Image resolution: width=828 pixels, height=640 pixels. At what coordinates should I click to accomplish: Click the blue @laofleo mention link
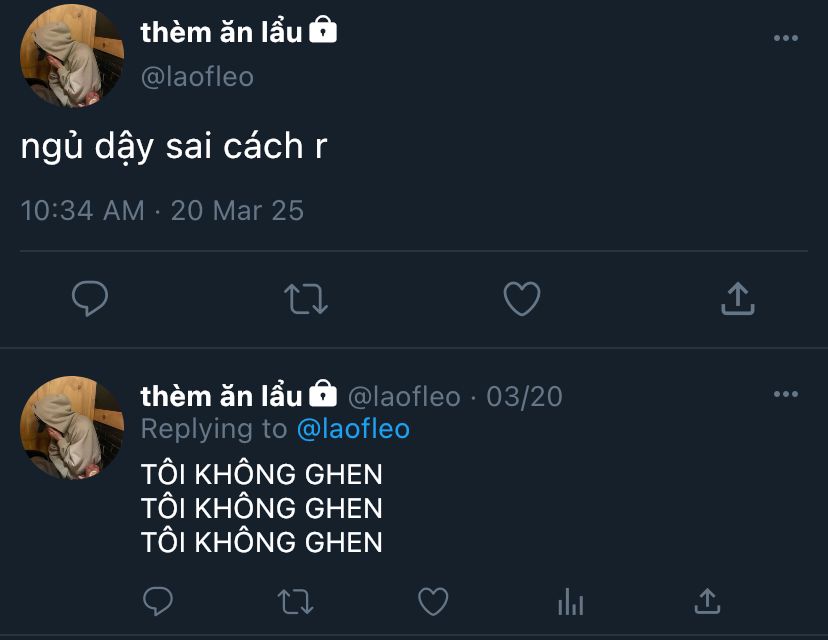(353, 429)
